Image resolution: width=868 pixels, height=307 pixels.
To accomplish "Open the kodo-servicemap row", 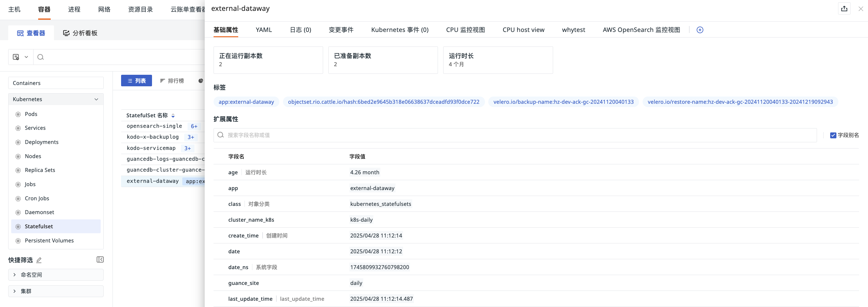I will point(151,148).
